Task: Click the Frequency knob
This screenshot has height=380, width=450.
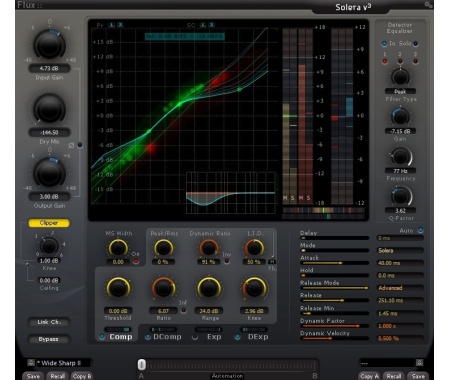Action: [400, 156]
